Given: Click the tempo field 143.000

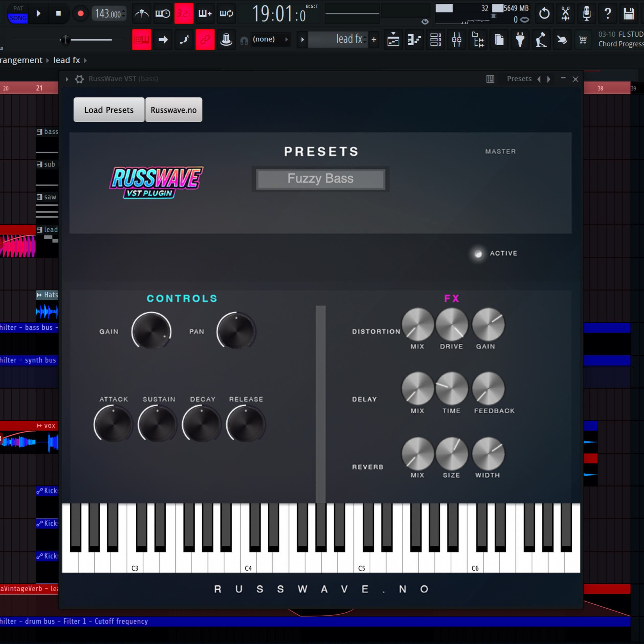Looking at the screenshot, I should (x=109, y=14).
